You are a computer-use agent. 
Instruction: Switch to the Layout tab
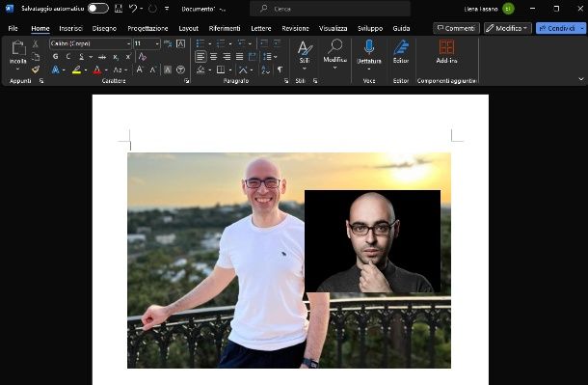(188, 28)
